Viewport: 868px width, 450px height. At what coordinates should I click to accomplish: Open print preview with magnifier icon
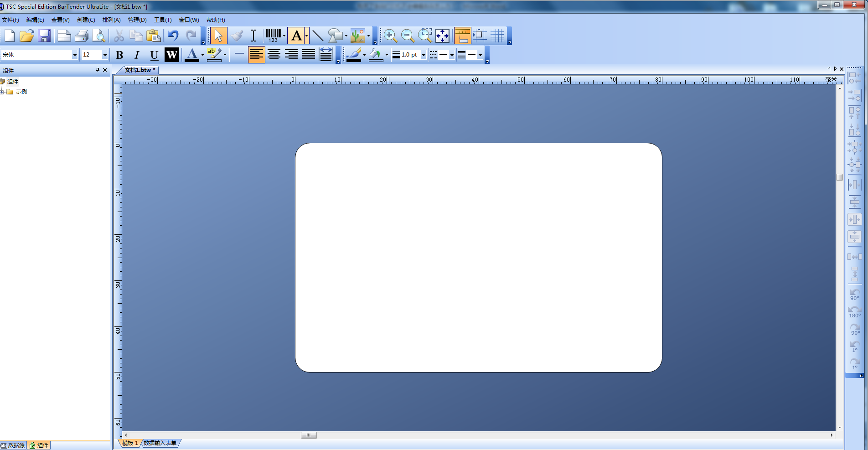[99, 36]
